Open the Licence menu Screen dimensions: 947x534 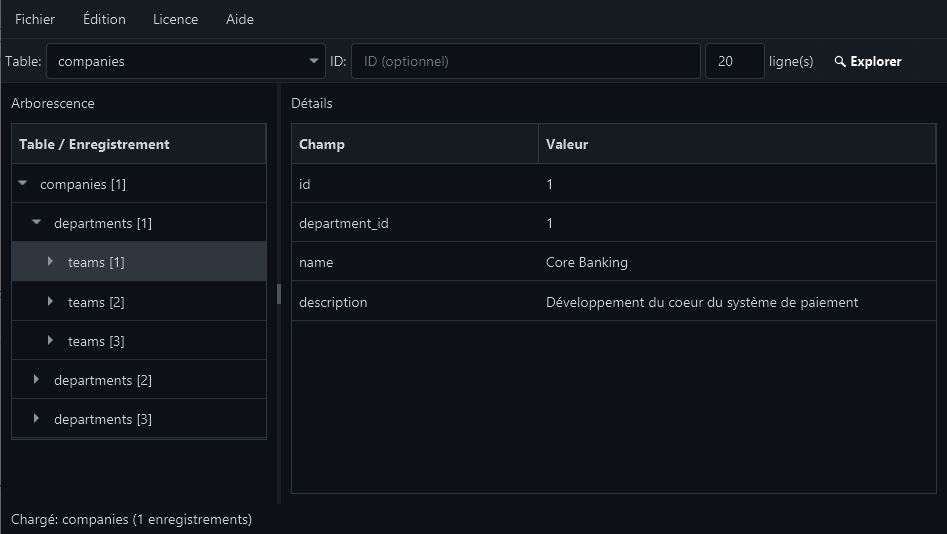pyautogui.click(x=175, y=19)
